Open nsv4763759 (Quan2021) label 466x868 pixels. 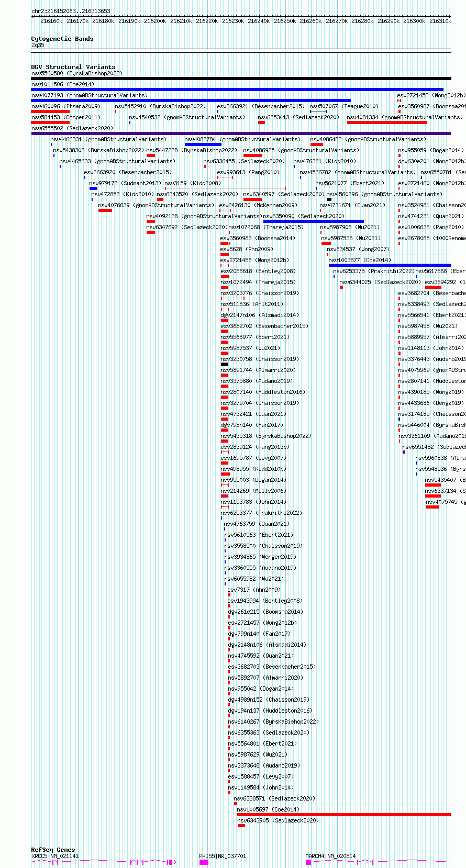(x=257, y=524)
